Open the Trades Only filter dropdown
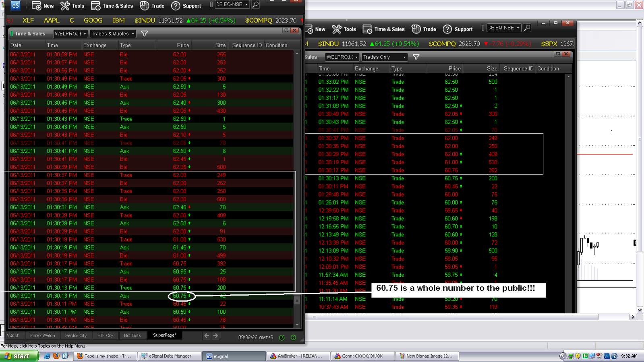This screenshot has height=362, width=644. click(x=385, y=57)
